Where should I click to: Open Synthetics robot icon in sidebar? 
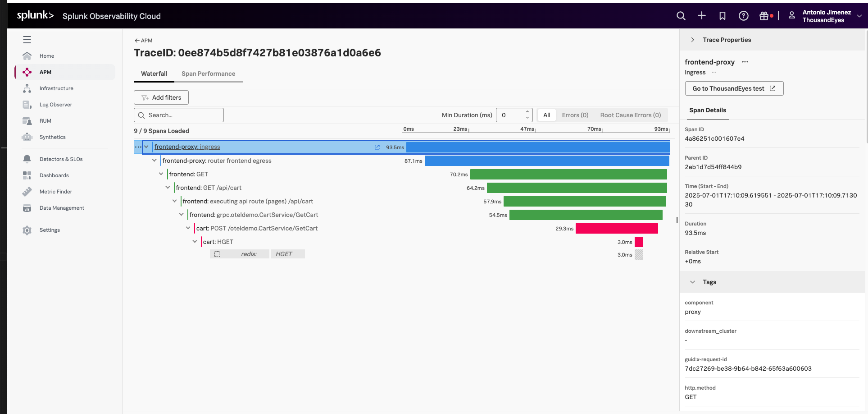click(27, 137)
